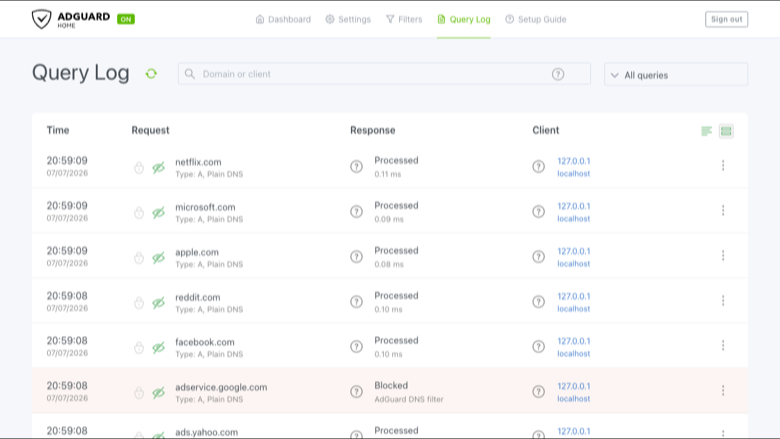This screenshot has height=439, width=780.
Task: Click the Blocked status text
Action: pos(391,385)
